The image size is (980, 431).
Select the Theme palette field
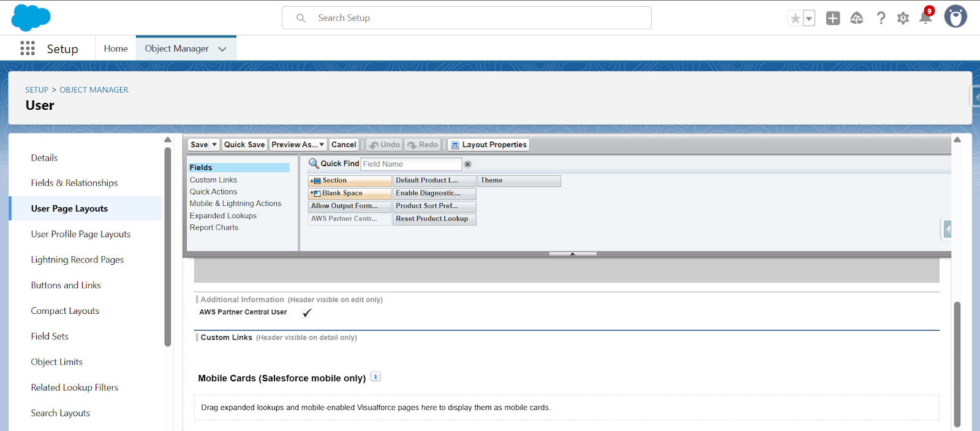click(x=519, y=181)
